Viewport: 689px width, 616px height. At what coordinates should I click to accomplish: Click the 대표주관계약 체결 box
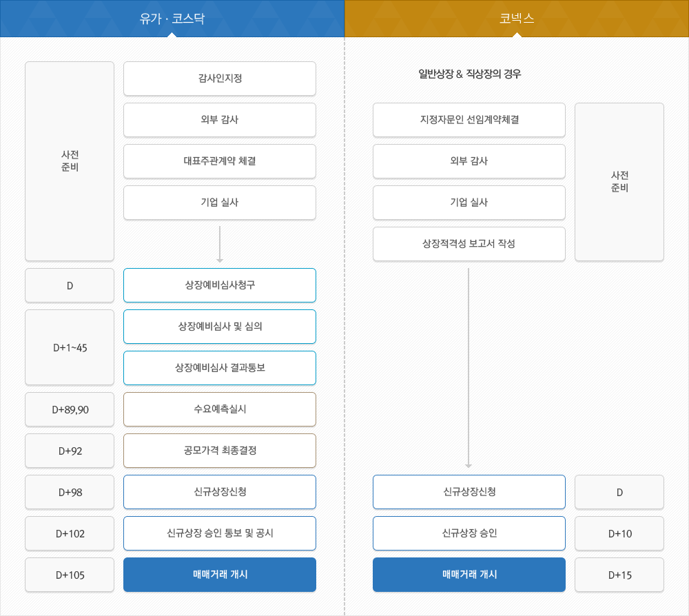pos(220,161)
